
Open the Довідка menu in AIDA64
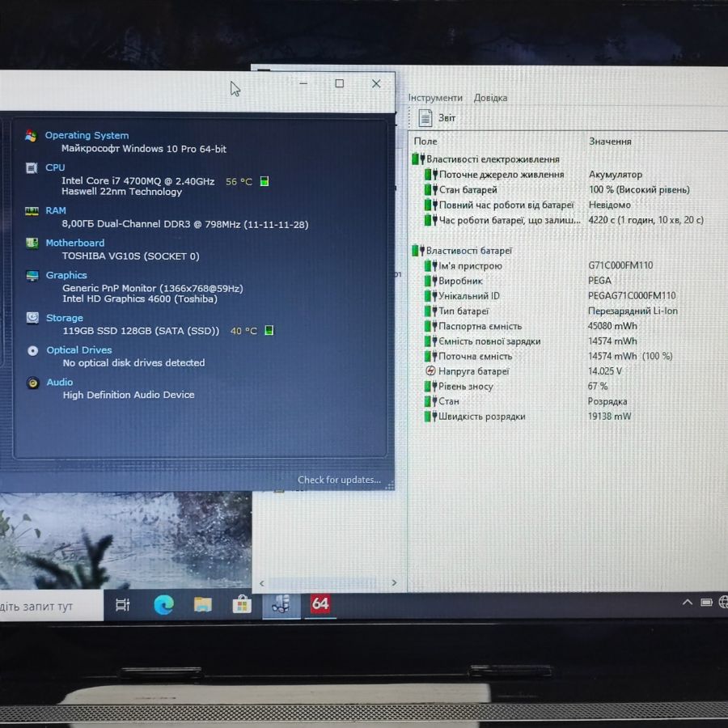point(490,98)
